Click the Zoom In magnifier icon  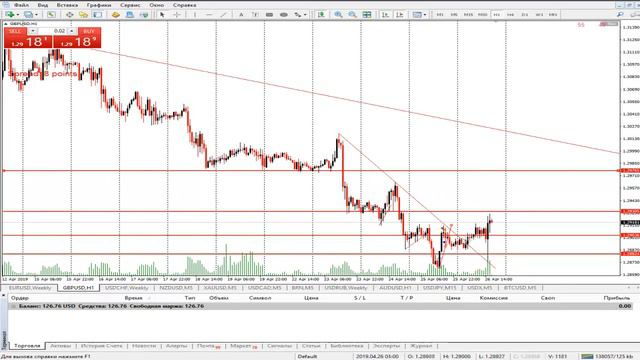(338, 15)
